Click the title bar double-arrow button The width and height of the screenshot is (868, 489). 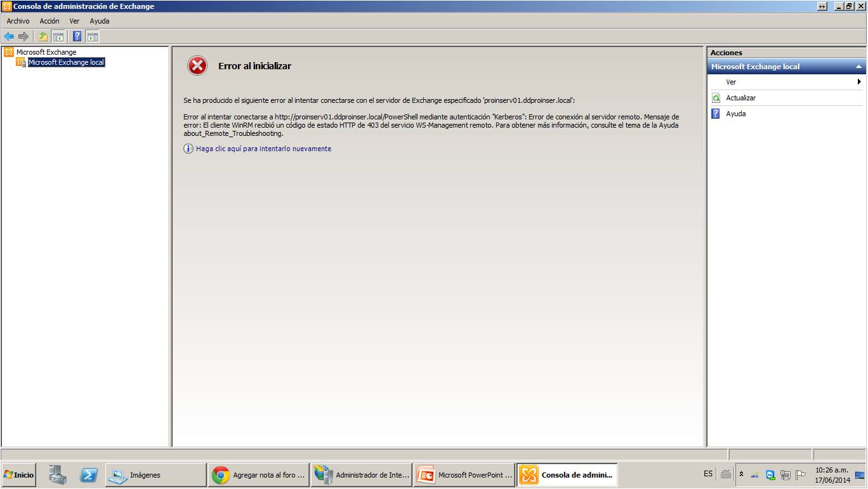[822, 6]
